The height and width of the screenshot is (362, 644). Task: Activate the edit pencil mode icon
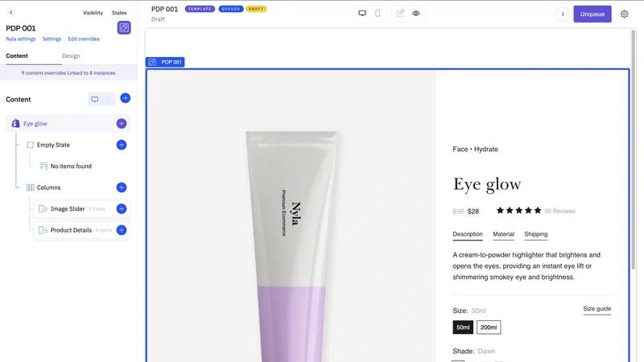coord(400,13)
